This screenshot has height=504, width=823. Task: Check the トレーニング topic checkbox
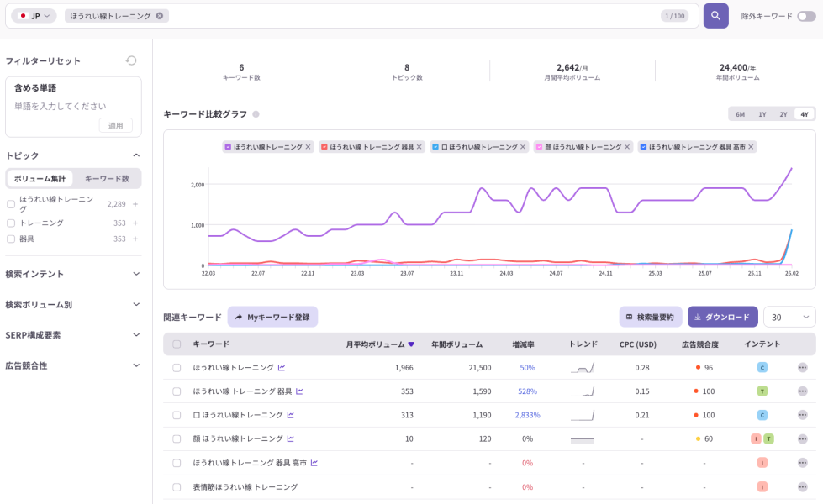coord(11,223)
